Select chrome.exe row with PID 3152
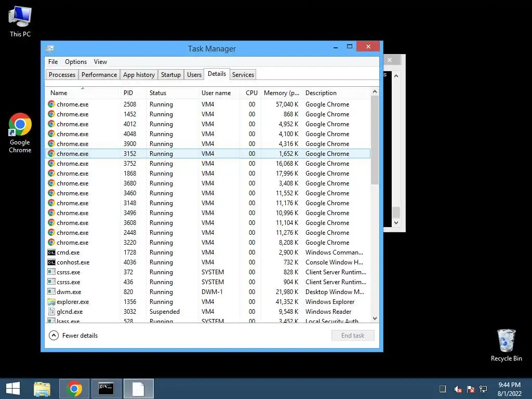The width and height of the screenshot is (532, 399). coord(208,154)
